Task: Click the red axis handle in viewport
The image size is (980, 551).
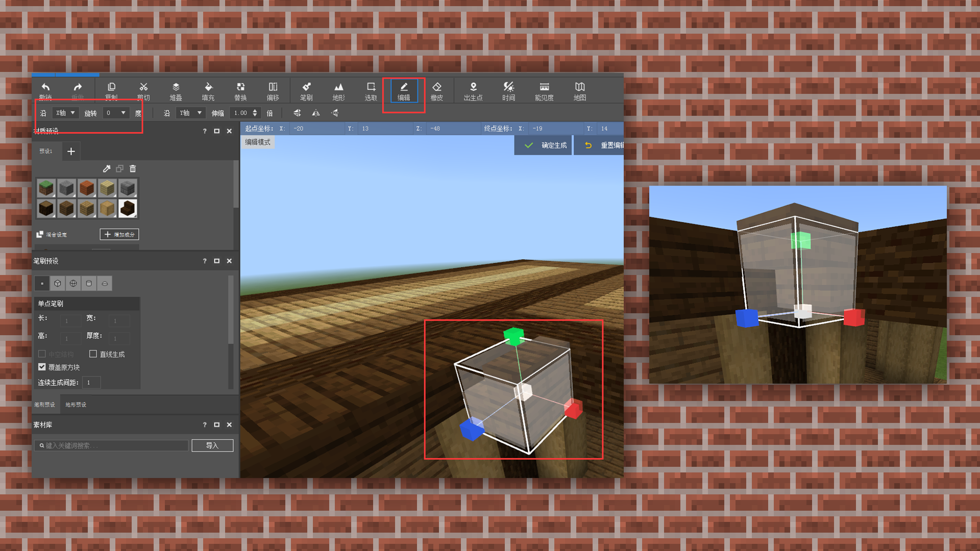Action: tap(573, 409)
